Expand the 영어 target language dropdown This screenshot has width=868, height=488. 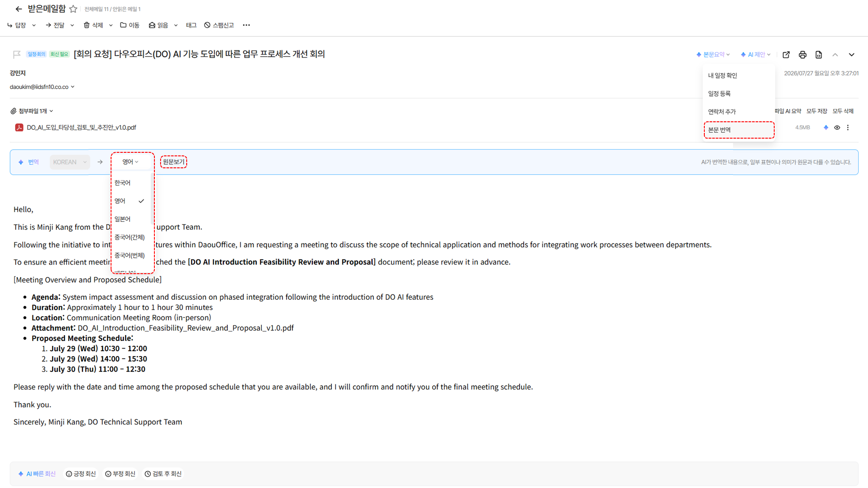point(131,162)
